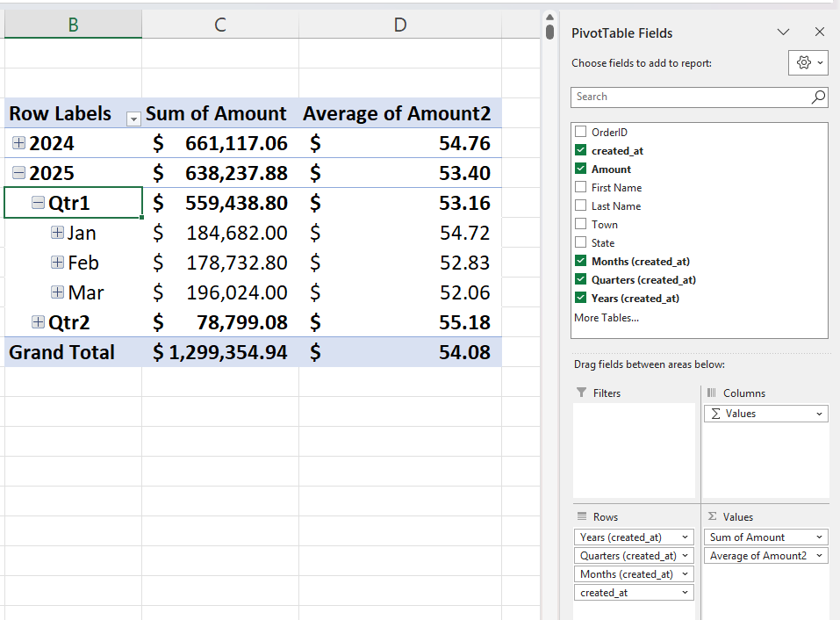Collapse the PivotTable Fields pane via its chevron
The width and height of the screenshot is (840, 620).
[784, 32]
